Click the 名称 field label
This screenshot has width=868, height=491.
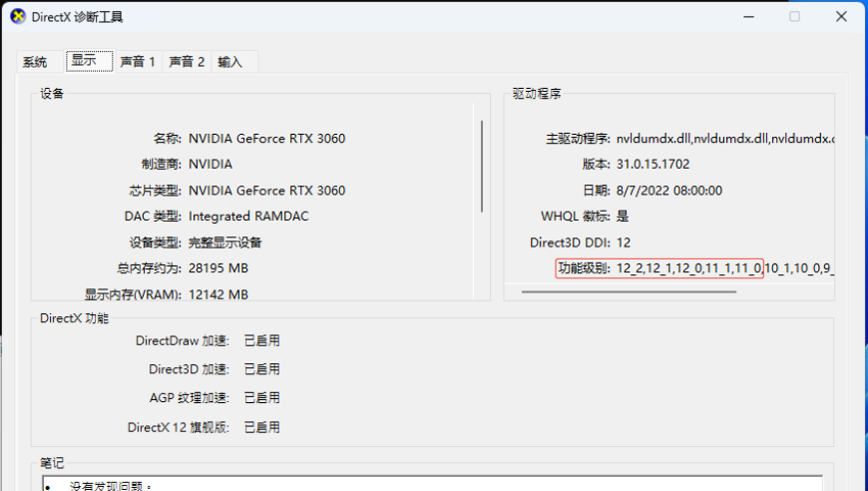pyautogui.click(x=168, y=139)
